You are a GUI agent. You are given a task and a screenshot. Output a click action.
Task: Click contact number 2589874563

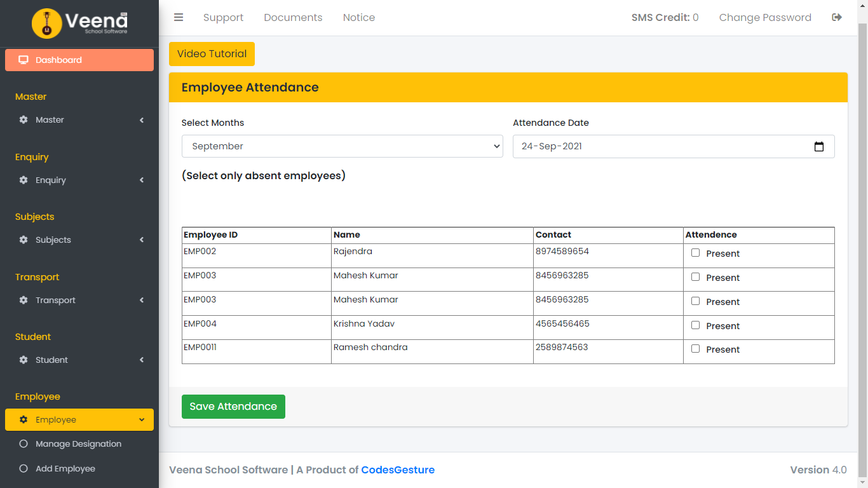click(562, 347)
